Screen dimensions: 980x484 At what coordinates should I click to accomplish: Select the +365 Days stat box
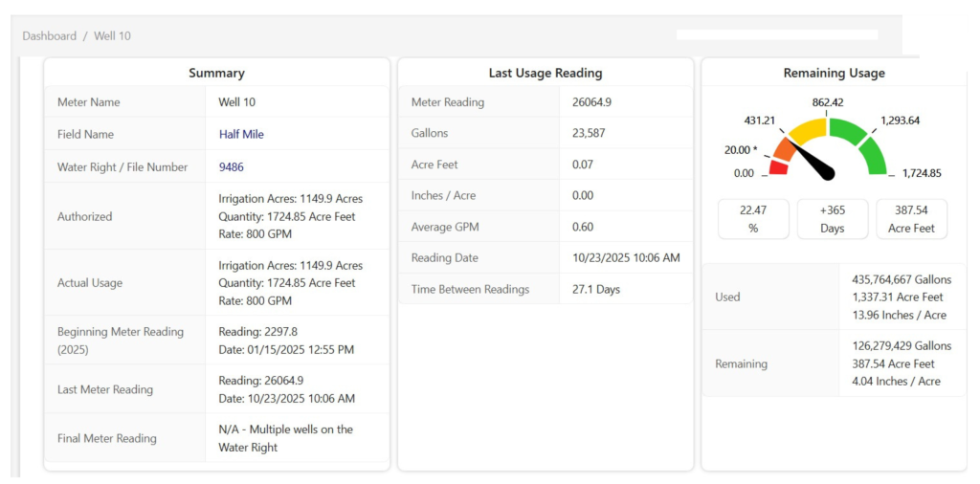click(x=833, y=219)
